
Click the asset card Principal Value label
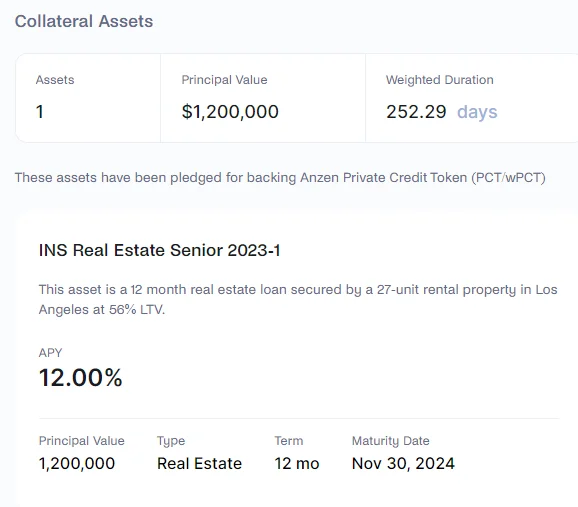(81, 441)
